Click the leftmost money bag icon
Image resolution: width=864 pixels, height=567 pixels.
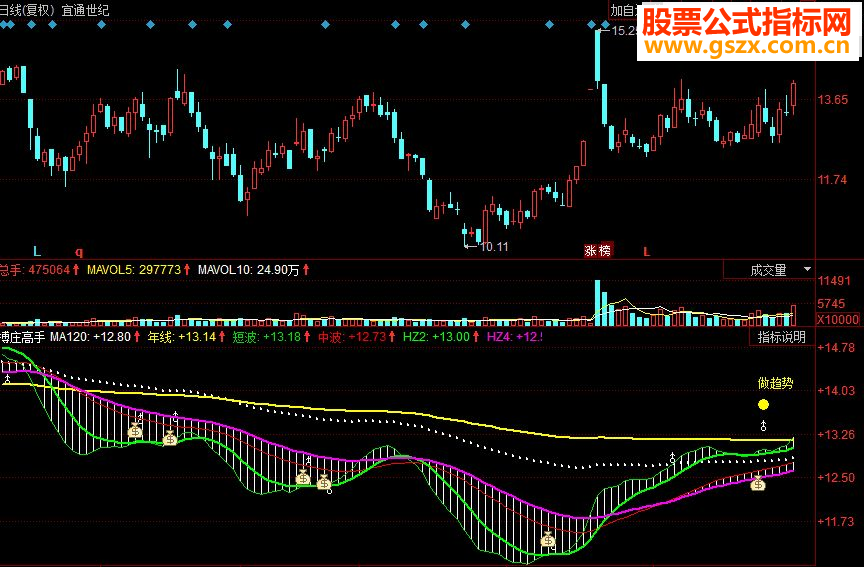coord(135,431)
